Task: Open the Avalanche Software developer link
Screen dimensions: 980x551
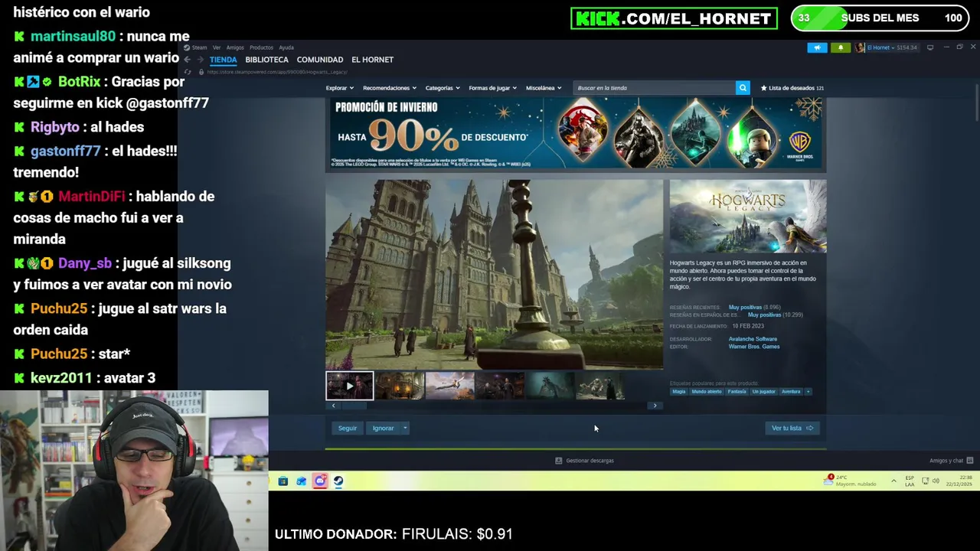Action: [x=753, y=339]
